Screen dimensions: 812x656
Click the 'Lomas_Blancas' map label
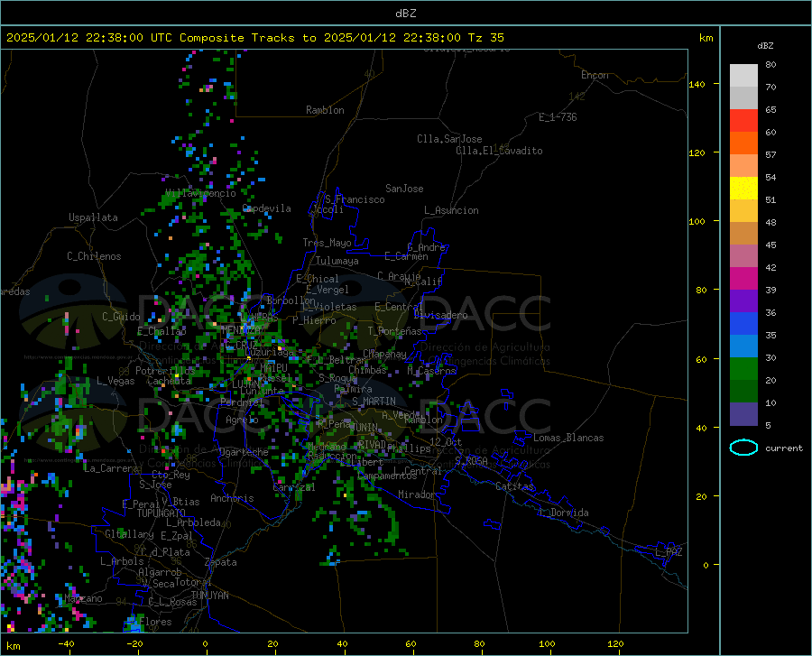pos(568,438)
